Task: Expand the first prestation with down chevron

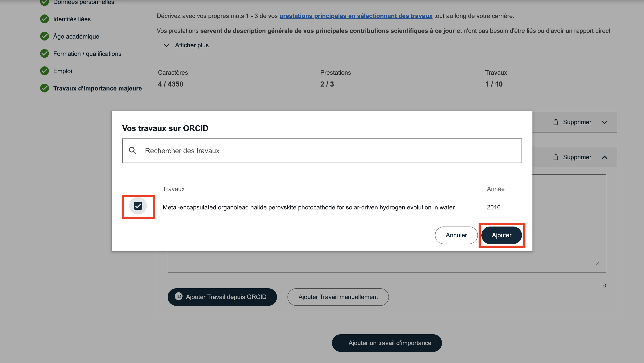Action: click(604, 122)
